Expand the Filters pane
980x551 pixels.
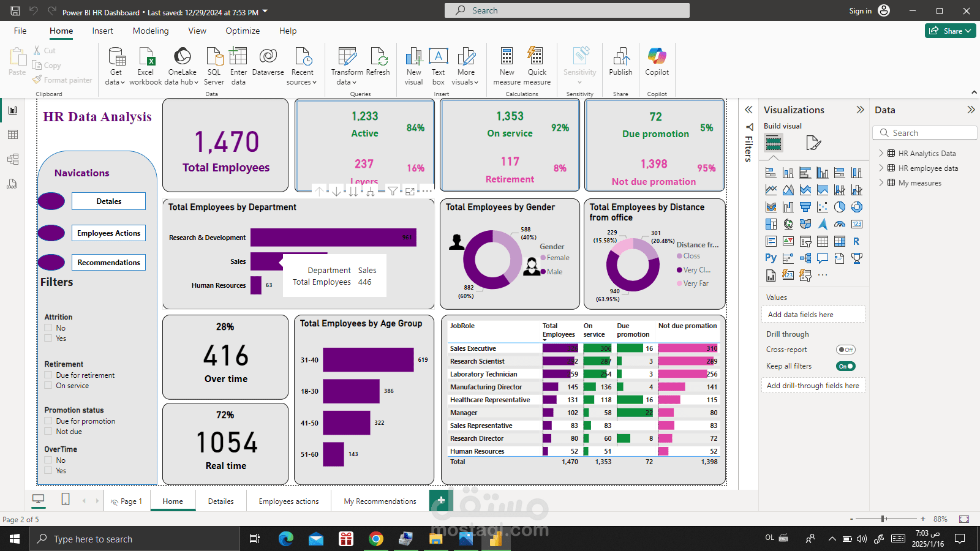tap(748, 110)
